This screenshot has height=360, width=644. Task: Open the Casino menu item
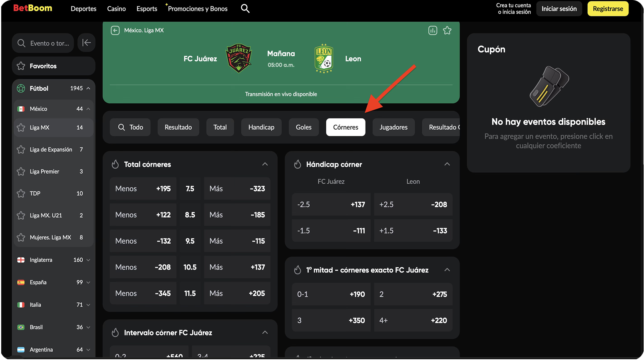[116, 8]
